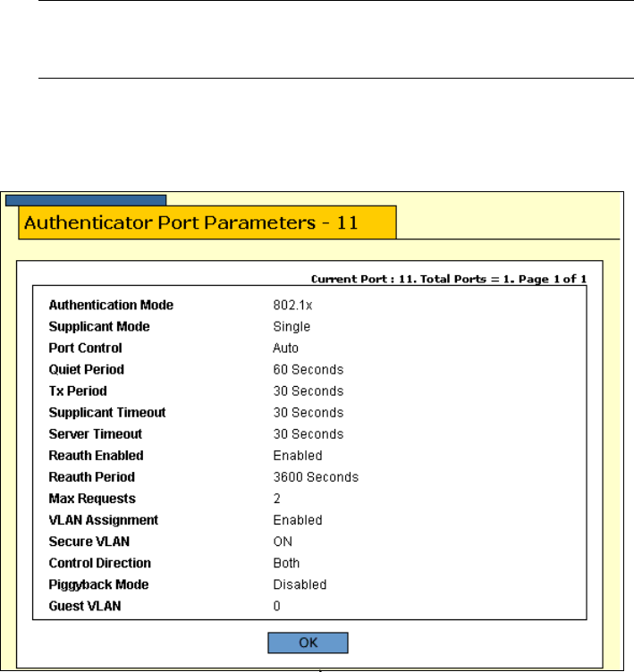
Task: Select the Server Timeout label
Action: pyautogui.click(x=95, y=433)
